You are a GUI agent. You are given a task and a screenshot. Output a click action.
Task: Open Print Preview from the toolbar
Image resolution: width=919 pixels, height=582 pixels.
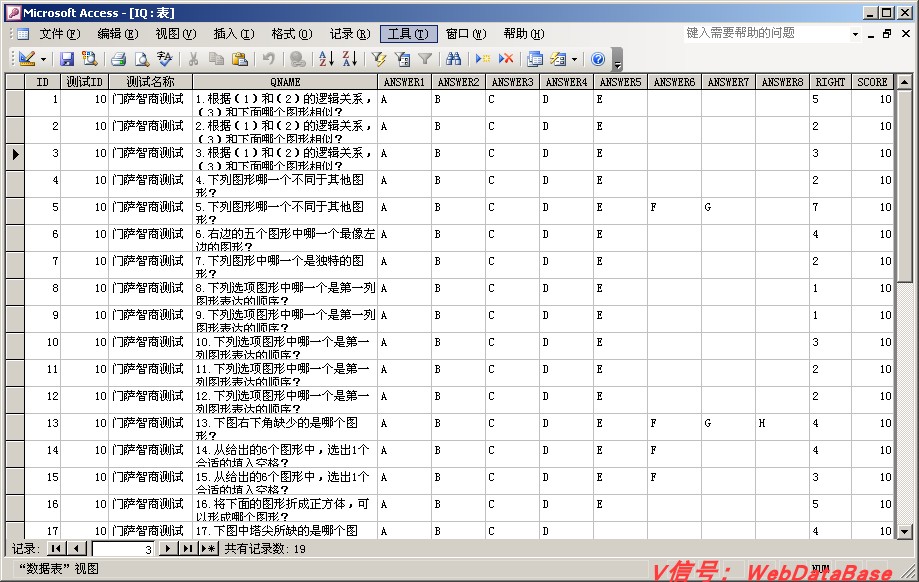click(142, 59)
